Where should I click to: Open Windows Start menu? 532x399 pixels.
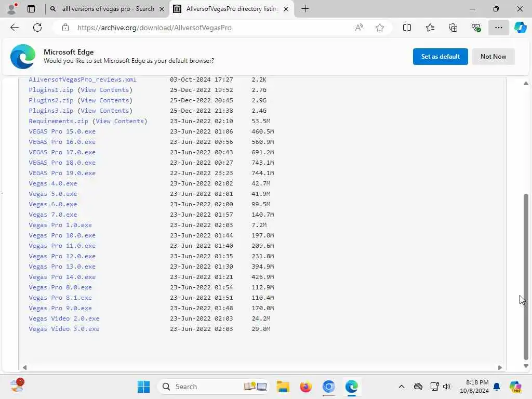pos(143,387)
